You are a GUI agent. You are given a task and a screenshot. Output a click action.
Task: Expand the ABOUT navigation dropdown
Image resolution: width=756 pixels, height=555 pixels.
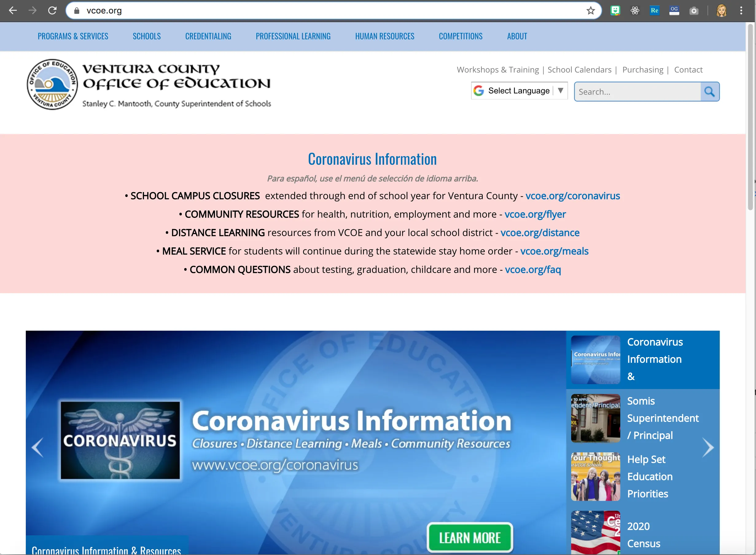[517, 36]
